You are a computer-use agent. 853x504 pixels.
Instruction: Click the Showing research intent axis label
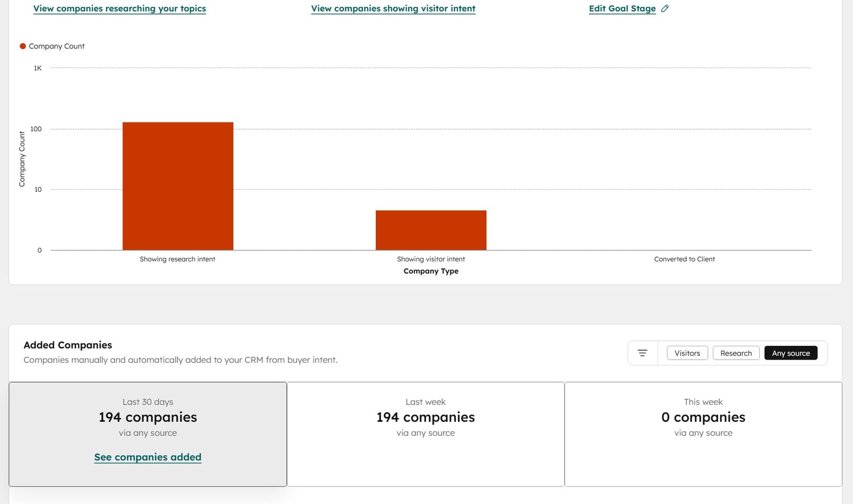(178, 259)
